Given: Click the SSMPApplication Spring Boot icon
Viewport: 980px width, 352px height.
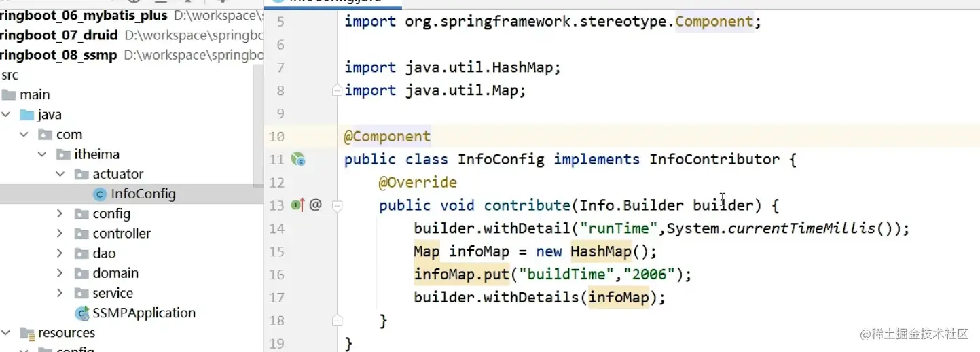Looking at the screenshot, I should click(83, 313).
